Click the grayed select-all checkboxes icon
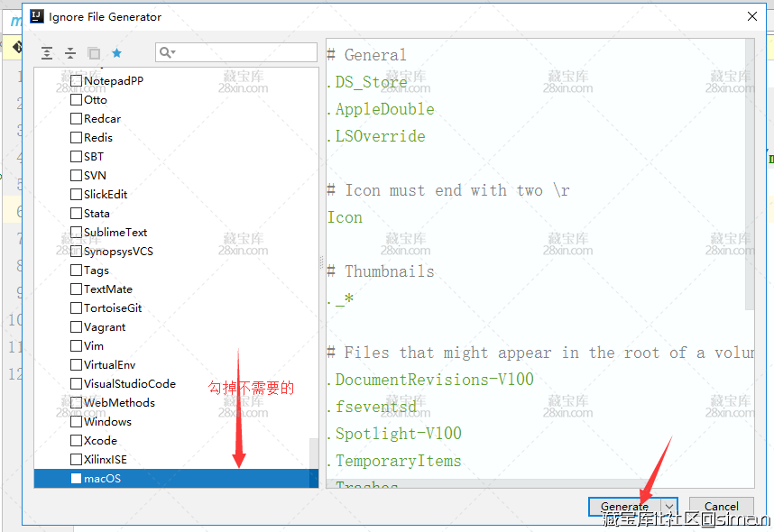 pos(94,53)
